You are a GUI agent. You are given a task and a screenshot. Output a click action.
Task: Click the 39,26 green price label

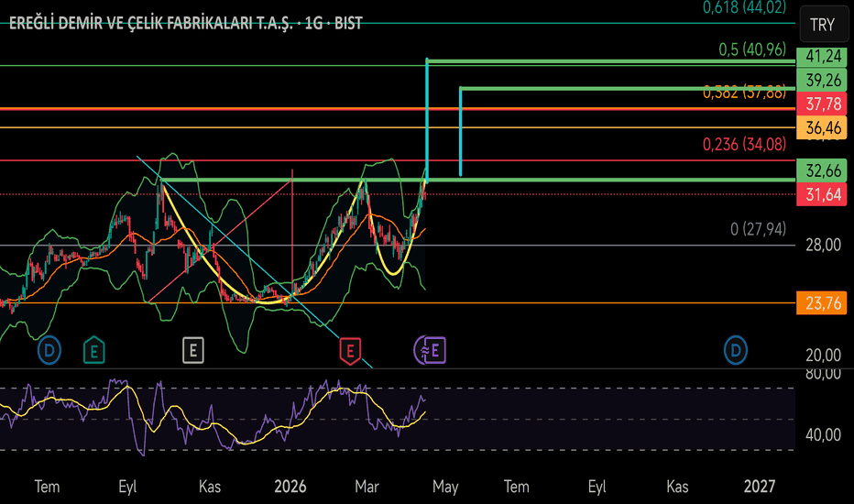click(823, 80)
